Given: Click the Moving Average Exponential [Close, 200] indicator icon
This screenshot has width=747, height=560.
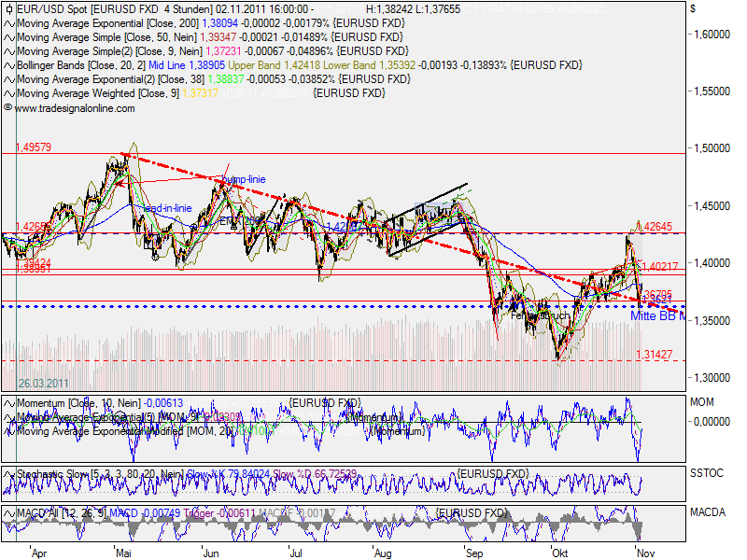Looking at the screenshot, I should (x=9, y=24).
